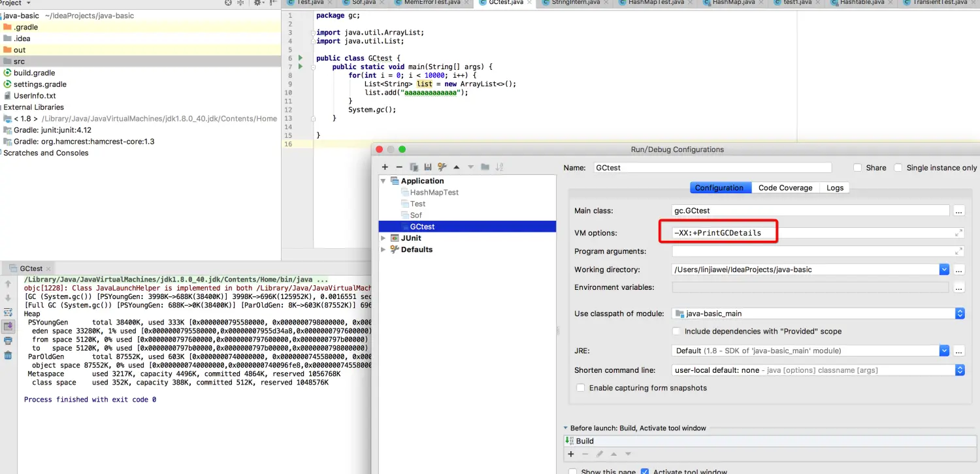Check the Single instance only option
Image resolution: width=980 pixels, height=474 pixels.
tap(898, 168)
